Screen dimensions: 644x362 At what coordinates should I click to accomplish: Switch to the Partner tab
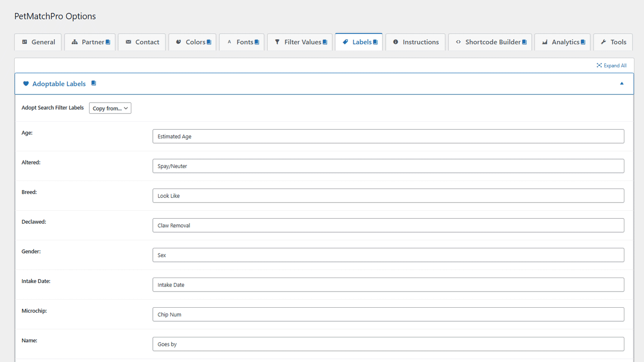coord(90,42)
